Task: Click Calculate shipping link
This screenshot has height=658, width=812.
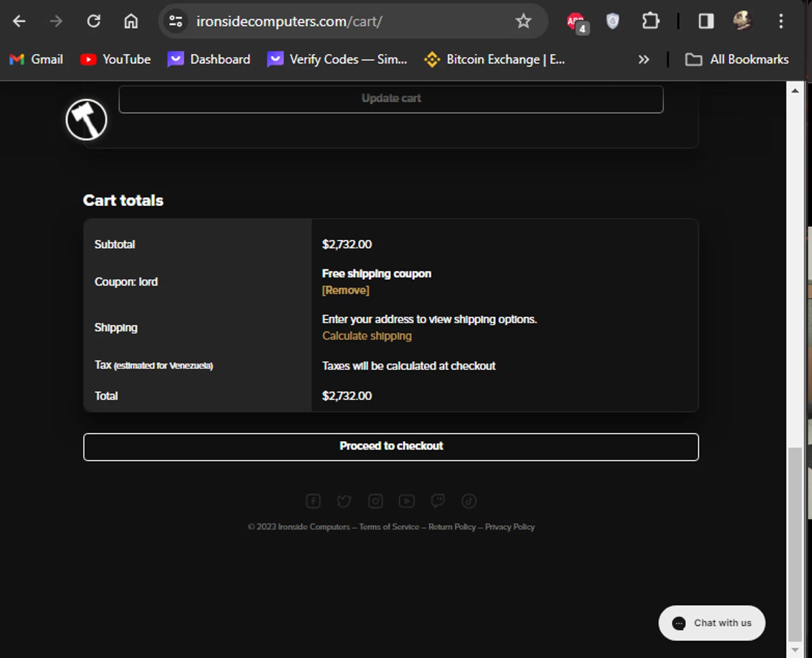Action: click(367, 336)
